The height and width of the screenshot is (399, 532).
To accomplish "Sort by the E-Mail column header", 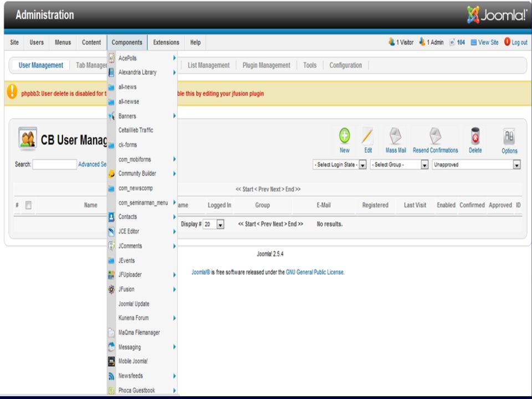I will pos(324,205).
